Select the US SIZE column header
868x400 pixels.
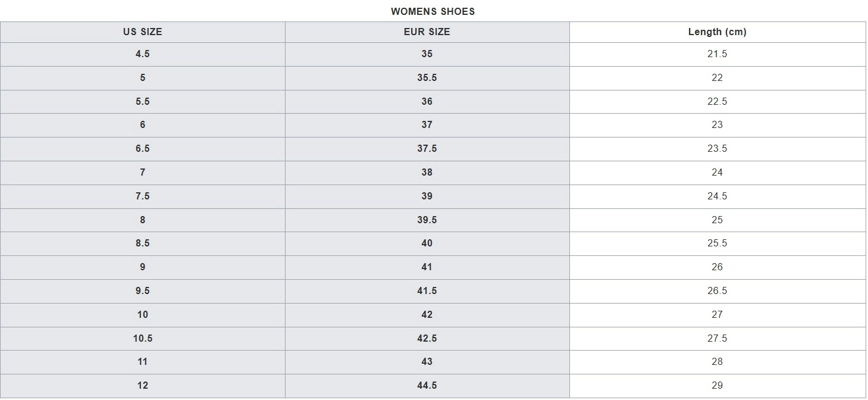[x=142, y=32]
